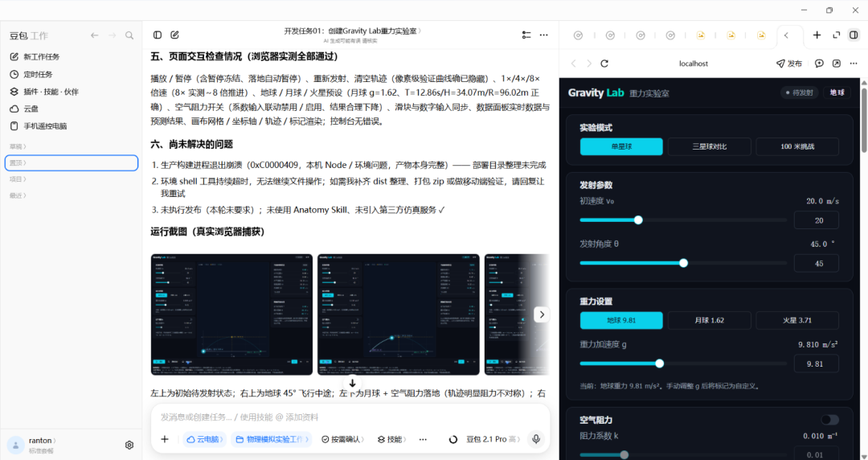Image resolution: width=868 pixels, height=460 pixels.
Task: Expand the 草稿 section
Action: pyautogui.click(x=18, y=146)
